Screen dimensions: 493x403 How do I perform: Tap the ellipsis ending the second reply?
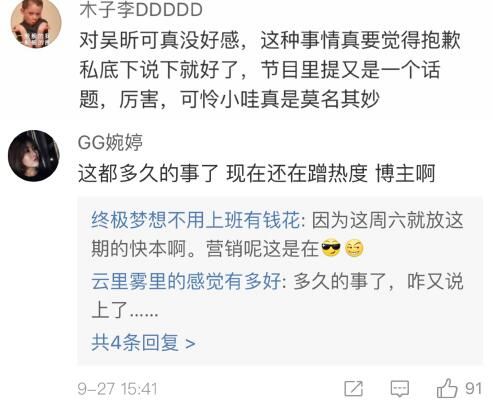tap(144, 314)
